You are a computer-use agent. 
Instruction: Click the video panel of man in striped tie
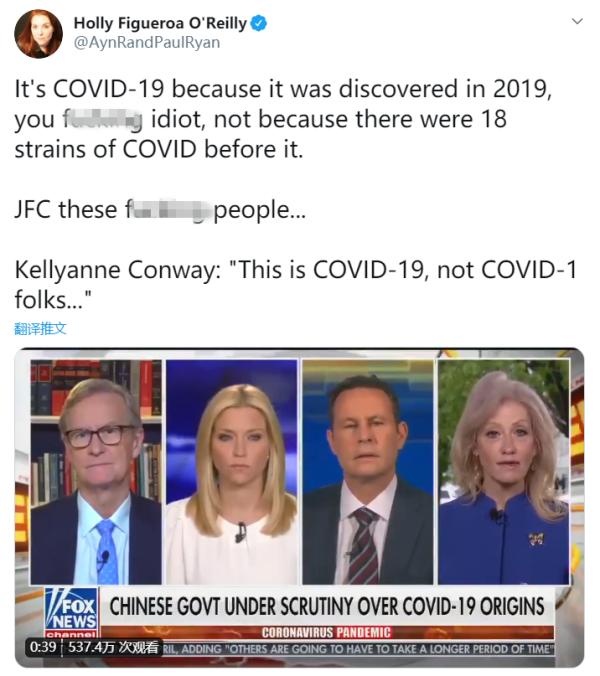point(368,472)
